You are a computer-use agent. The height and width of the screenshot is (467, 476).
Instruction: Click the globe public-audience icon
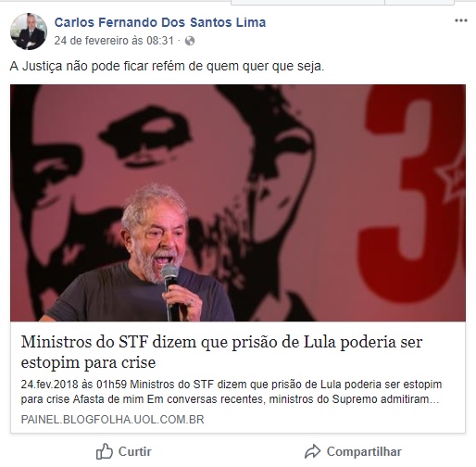pyautogui.click(x=190, y=41)
